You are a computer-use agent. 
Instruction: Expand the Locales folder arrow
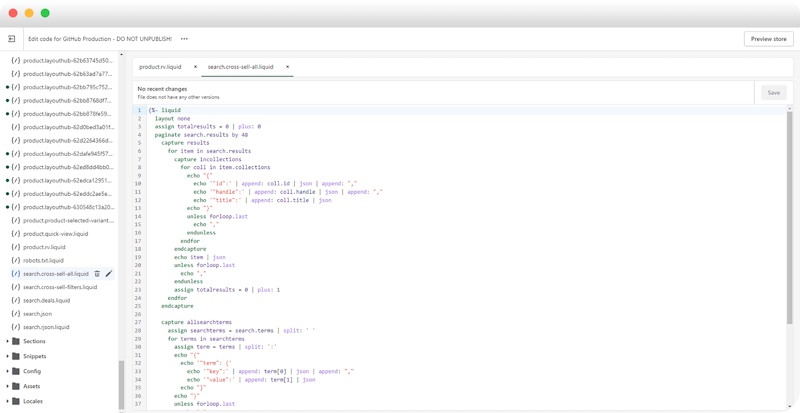(x=7, y=401)
